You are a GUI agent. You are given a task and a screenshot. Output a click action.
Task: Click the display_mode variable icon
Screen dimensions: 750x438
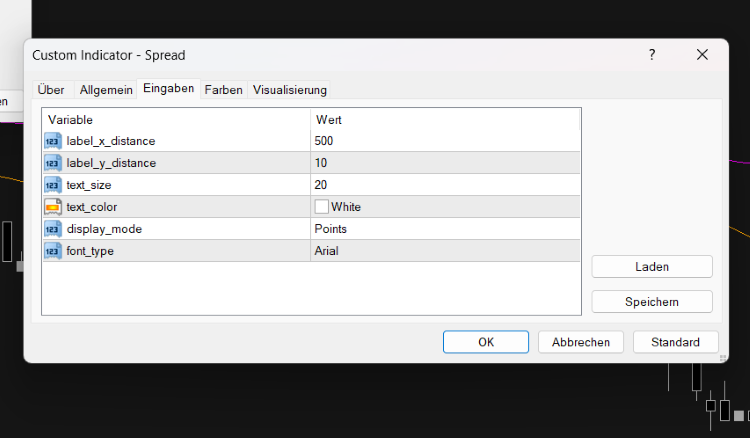pyautogui.click(x=53, y=229)
